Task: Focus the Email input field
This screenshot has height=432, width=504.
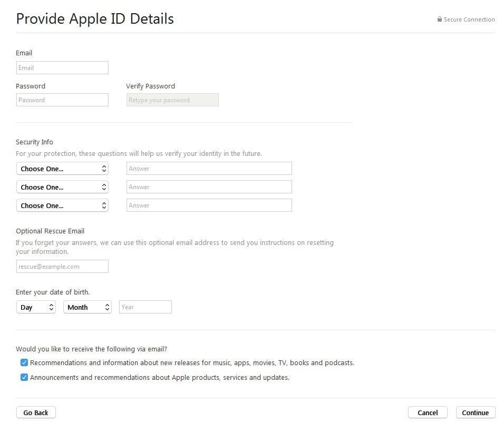Action: [x=62, y=67]
